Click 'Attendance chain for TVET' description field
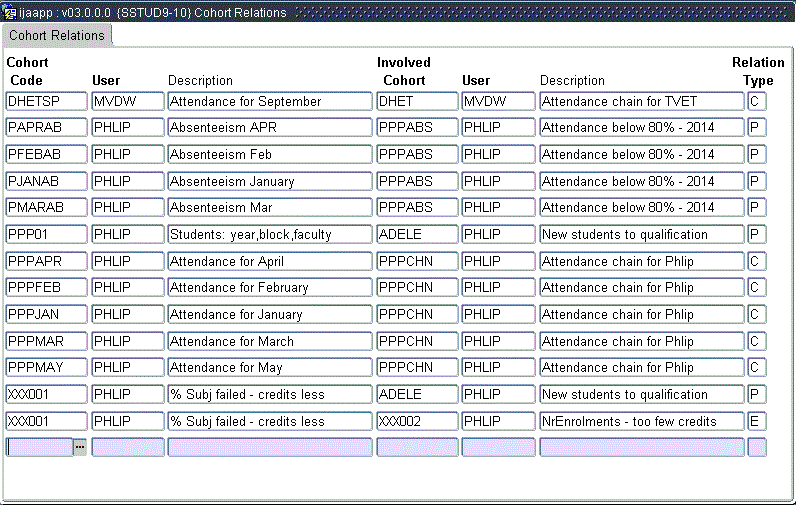The height and width of the screenshot is (505, 796). pyautogui.click(x=642, y=101)
